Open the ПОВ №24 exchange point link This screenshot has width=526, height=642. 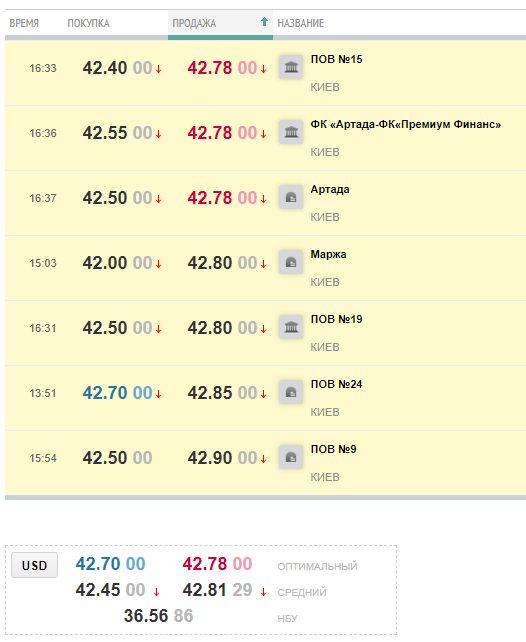336,384
